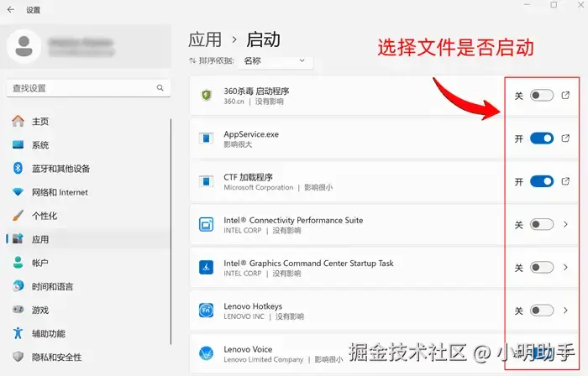Click the 查找设置 search field
This screenshot has width=588, height=376.
tap(88, 88)
